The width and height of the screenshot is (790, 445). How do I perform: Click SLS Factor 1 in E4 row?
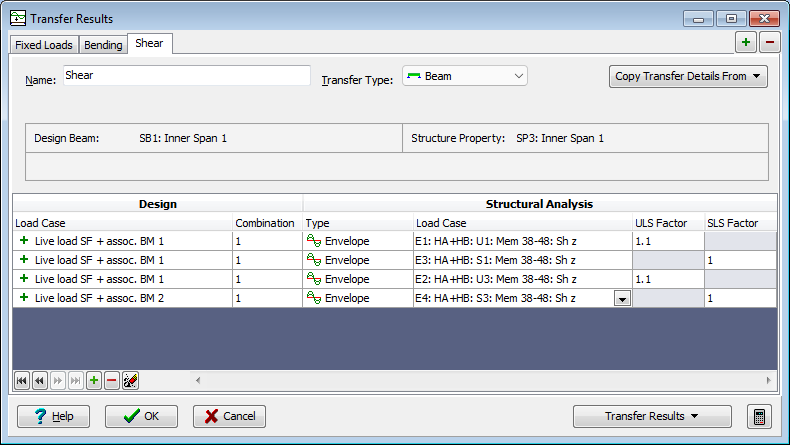pos(741,298)
